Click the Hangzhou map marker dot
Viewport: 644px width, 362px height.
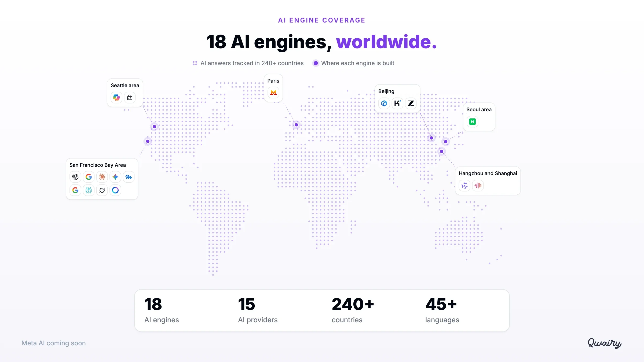pos(442,152)
